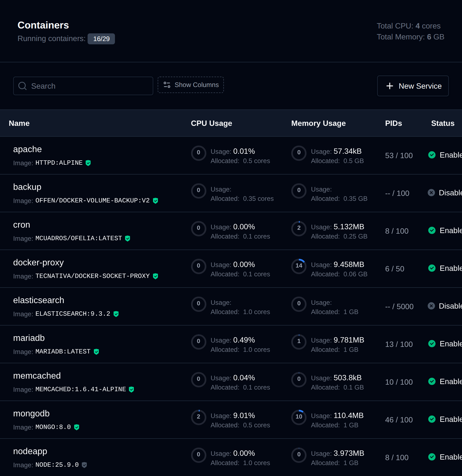Click nodeapp's Enabled check icon

(x=432, y=457)
